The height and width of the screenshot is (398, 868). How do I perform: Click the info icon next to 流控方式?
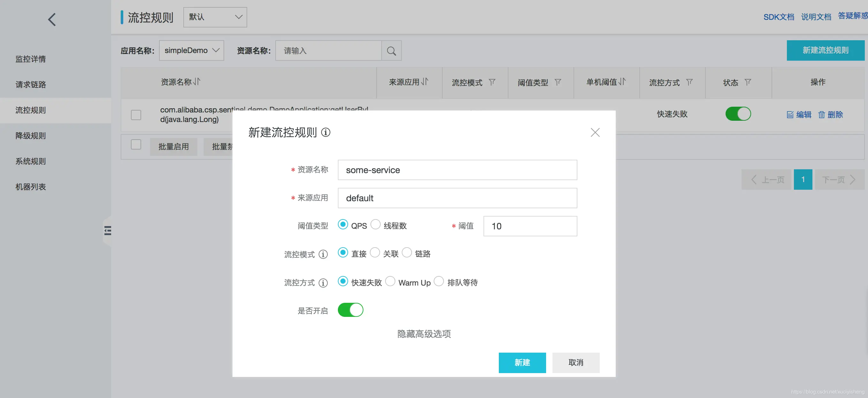click(x=323, y=283)
